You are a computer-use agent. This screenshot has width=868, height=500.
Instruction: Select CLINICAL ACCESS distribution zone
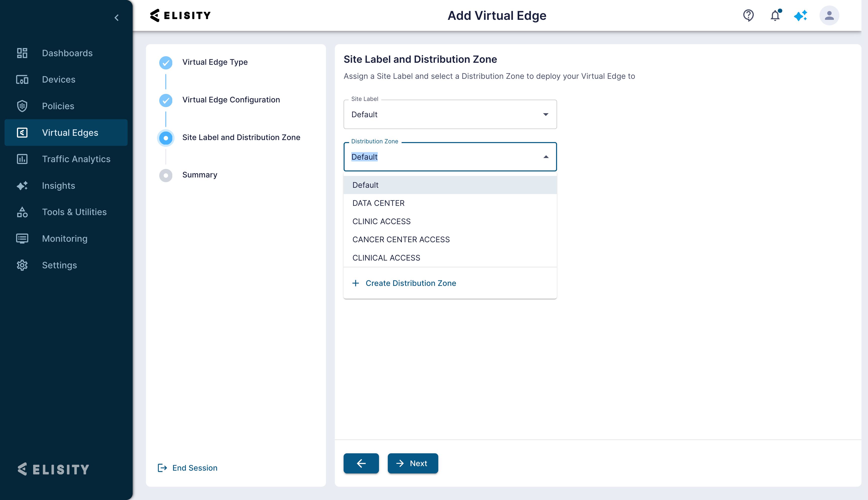(x=450, y=258)
